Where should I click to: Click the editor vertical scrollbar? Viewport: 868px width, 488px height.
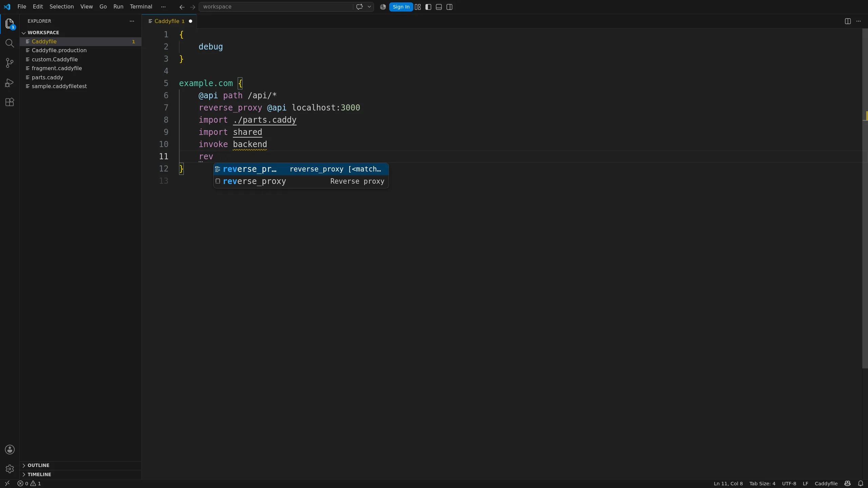865,198
